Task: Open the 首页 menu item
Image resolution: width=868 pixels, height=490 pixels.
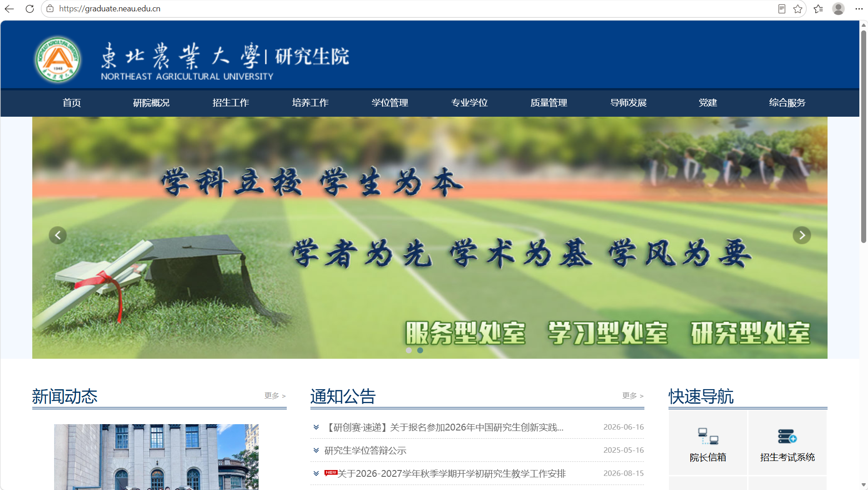Action: [72, 103]
